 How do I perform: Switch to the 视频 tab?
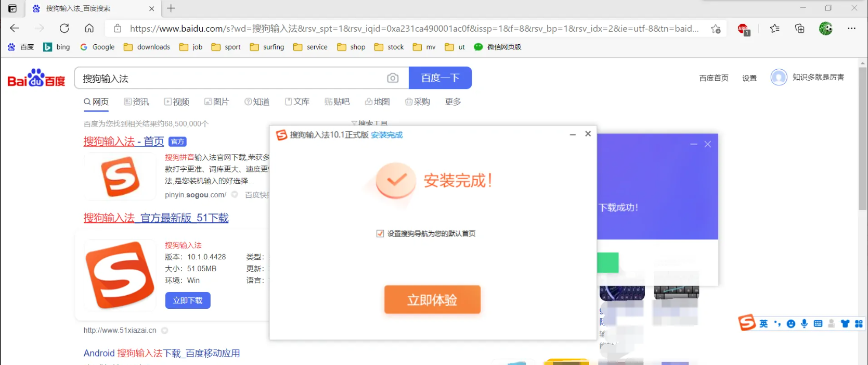pos(177,102)
